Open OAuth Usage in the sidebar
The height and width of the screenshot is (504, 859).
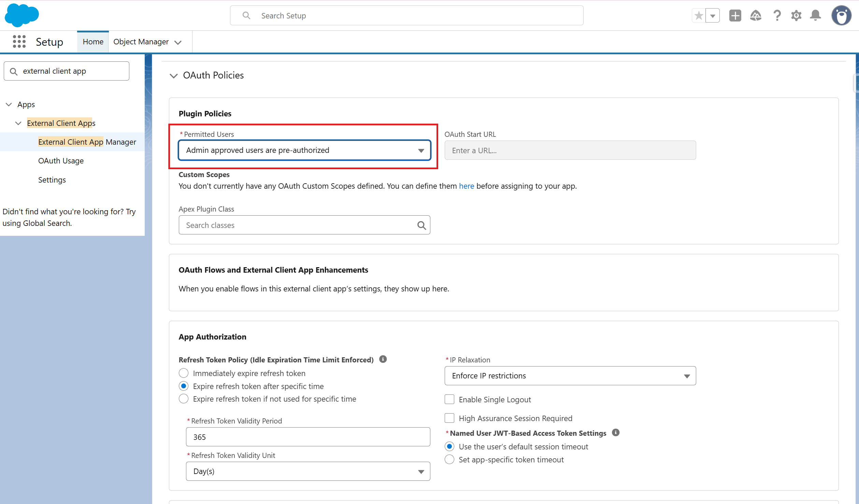pos(61,161)
